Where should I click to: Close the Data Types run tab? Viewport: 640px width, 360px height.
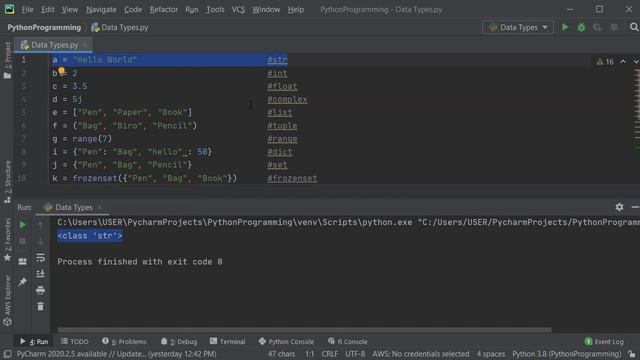click(100, 207)
